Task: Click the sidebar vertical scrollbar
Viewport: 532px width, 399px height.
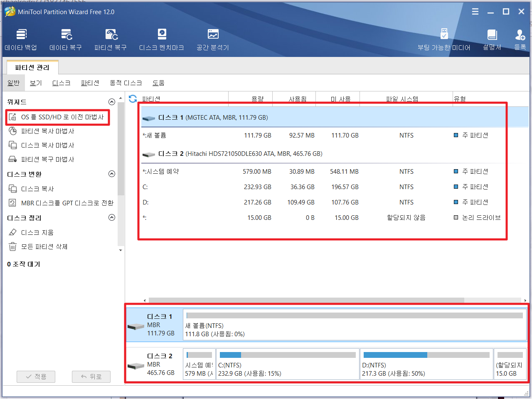Action: (121, 148)
